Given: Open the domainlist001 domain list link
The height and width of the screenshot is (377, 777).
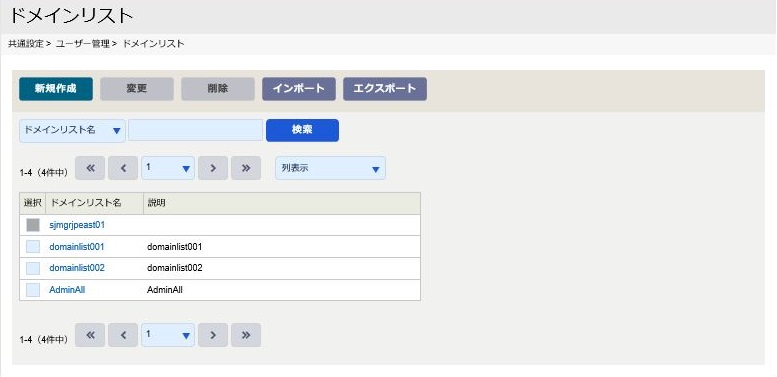Looking at the screenshot, I should (77, 247).
